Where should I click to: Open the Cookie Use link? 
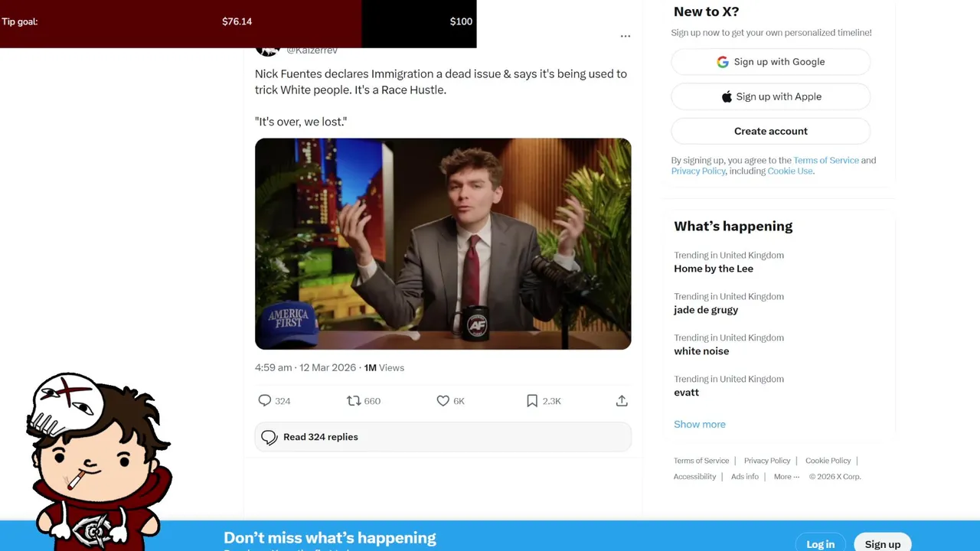pyautogui.click(x=790, y=171)
